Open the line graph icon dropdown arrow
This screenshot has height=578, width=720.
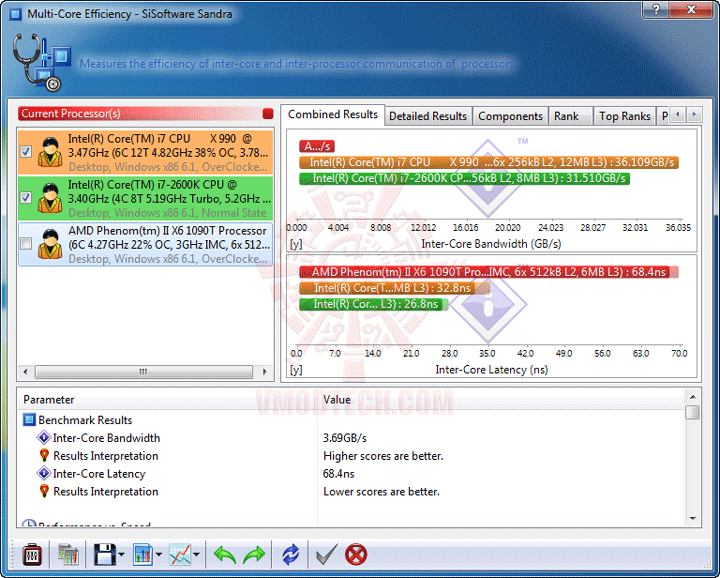coord(197,555)
